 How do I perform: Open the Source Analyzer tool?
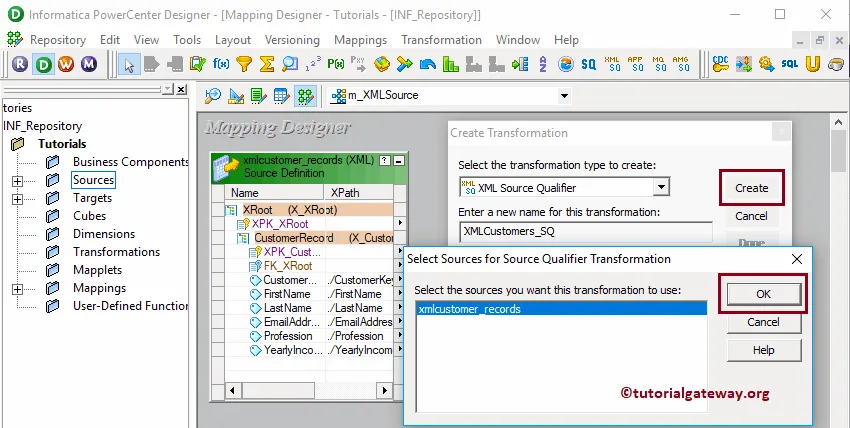[212, 96]
